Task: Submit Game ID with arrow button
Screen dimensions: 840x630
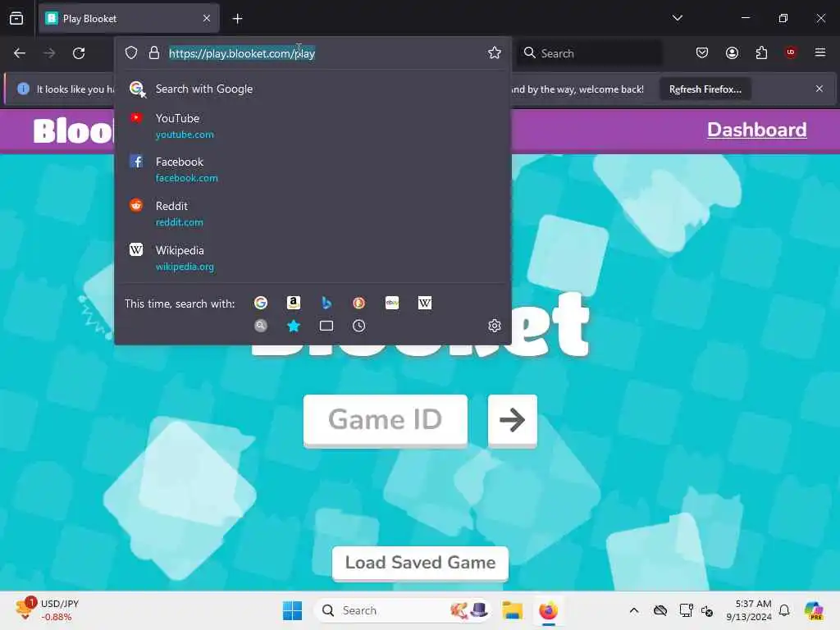Action: tap(512, 419)
